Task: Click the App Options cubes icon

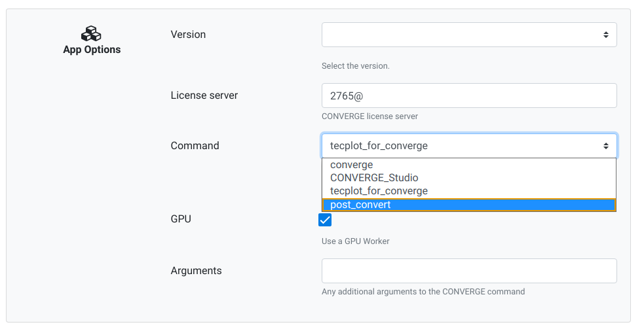Action: pos(91,33)
